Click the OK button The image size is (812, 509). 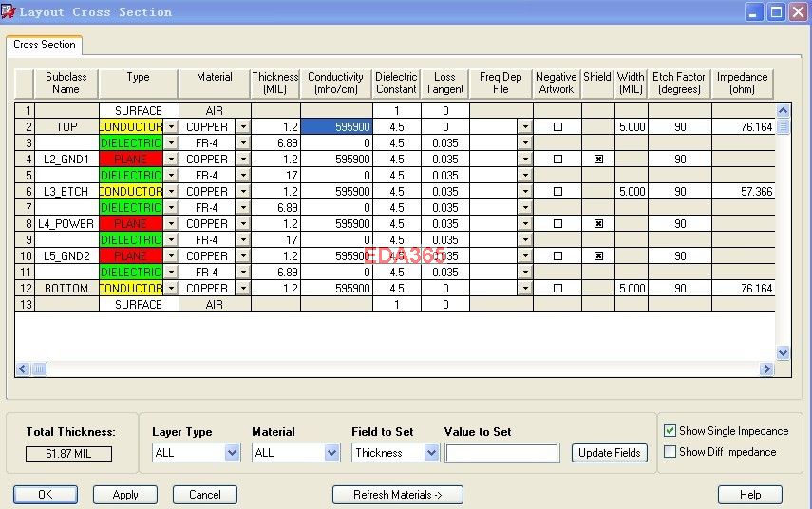(x=46, y=495)
